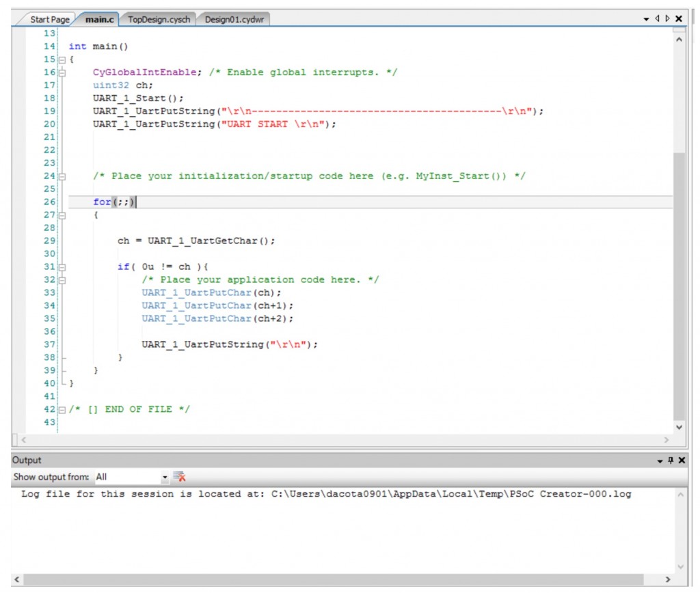Click the UART_1_UartPutChar(ch) line

point(212,292)
